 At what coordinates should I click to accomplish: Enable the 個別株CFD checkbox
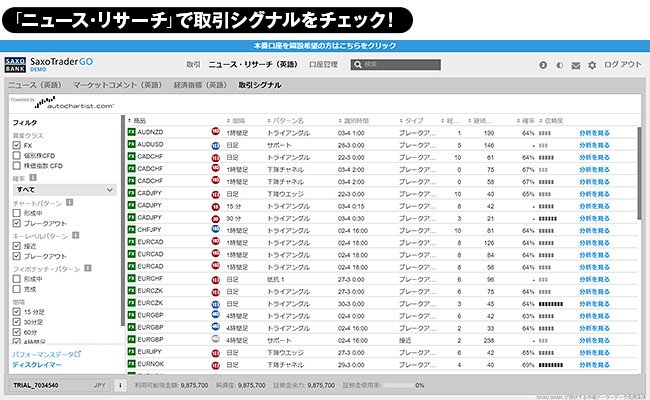pyautogui.click(x=17, y=155)
